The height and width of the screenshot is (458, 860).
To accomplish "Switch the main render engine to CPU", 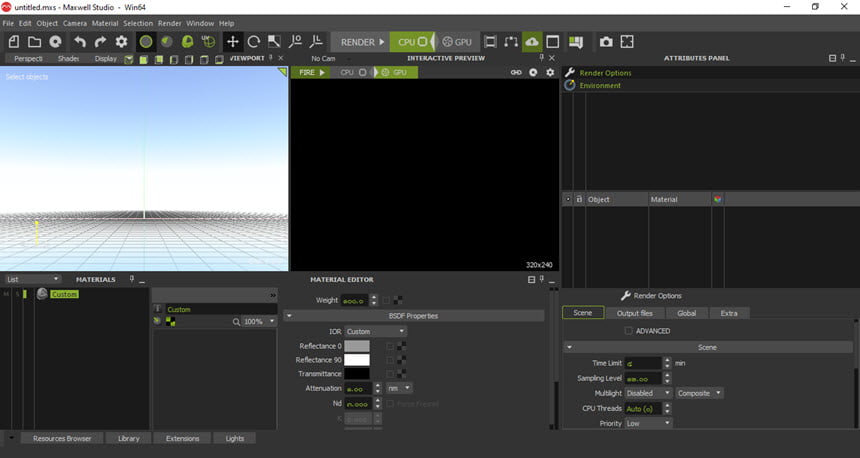I will (x=412, y=42).
